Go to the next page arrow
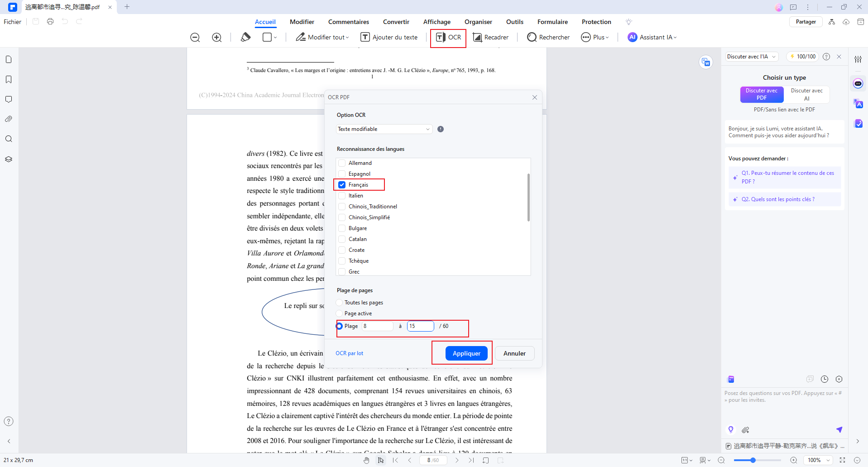Image resolution: width=868 pixels, height=467 pixels. 457,460
